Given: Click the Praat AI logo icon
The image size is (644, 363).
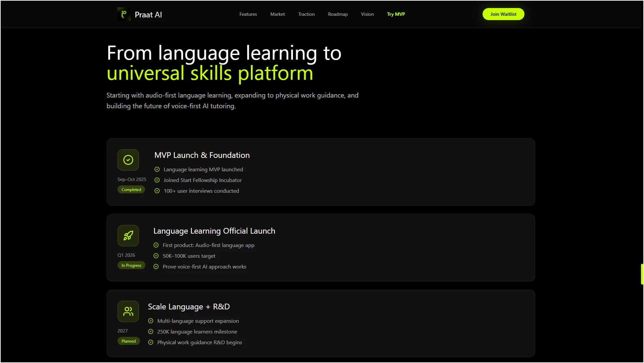Looking at the screenshot, I should (x=124, y=14).
